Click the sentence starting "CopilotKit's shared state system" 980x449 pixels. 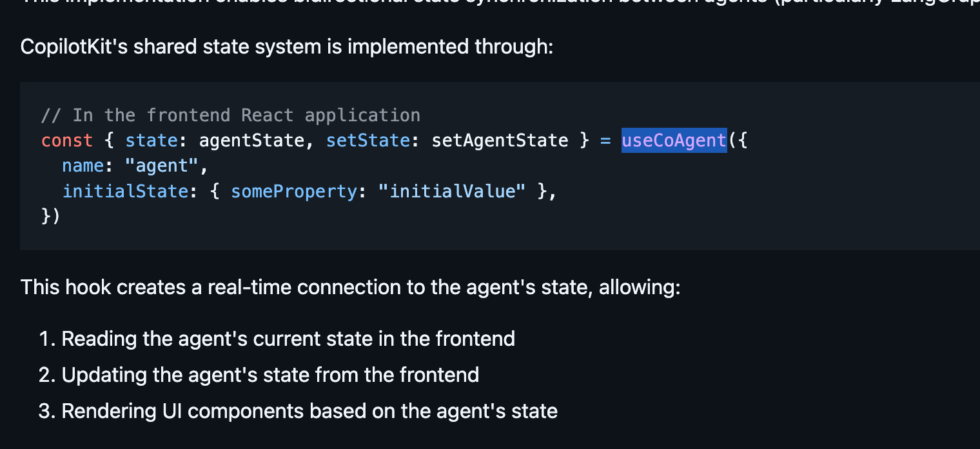287,47
